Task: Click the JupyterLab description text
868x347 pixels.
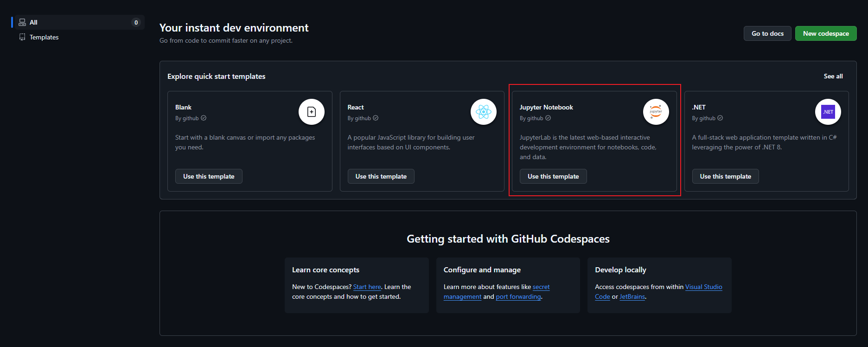Action: pos(588,147)
